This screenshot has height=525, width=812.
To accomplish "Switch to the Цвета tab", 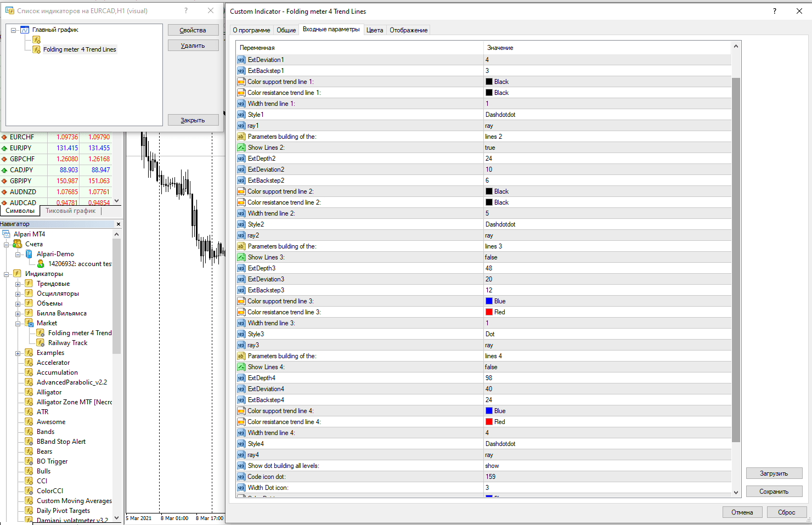I will coord(375,30).
